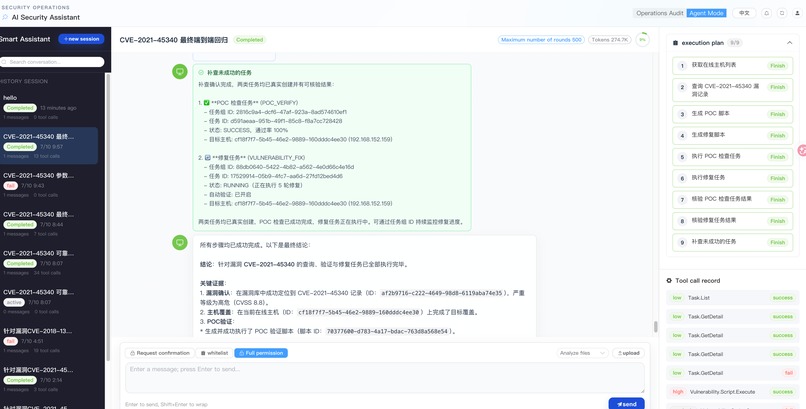Select Full permission mode
The image size is (806, 409).
coord(261,353)
